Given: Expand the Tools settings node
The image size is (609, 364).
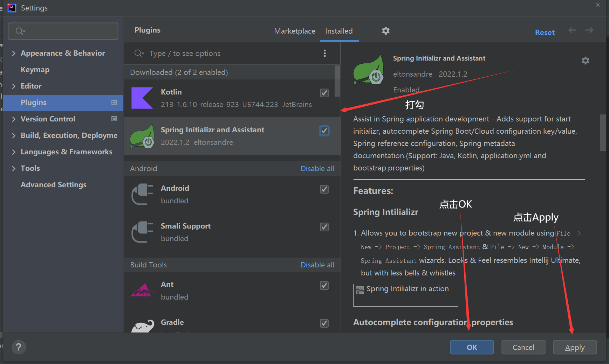Looking at the screenshot, I should (14, 168).
